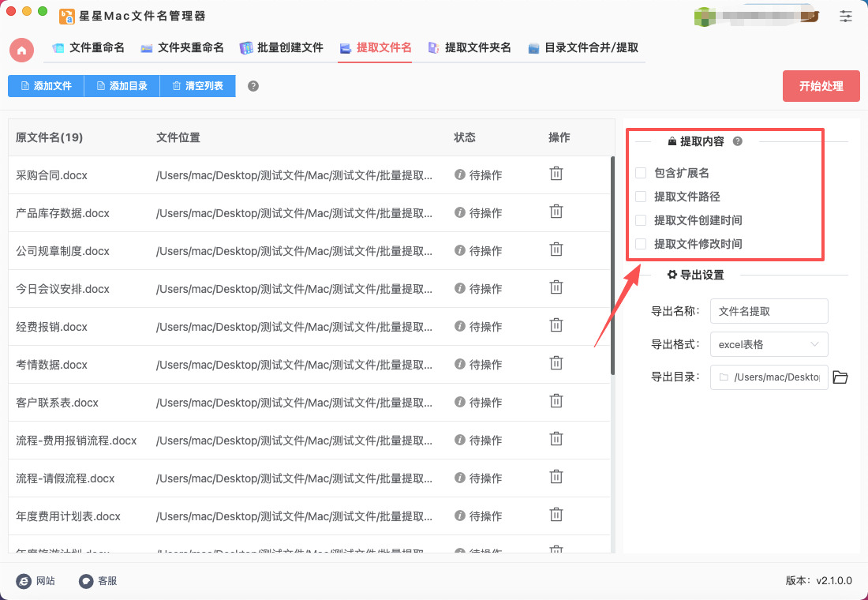
Task: Delete 经费报销.docx with its trash icon
Action: pos(556,325)
